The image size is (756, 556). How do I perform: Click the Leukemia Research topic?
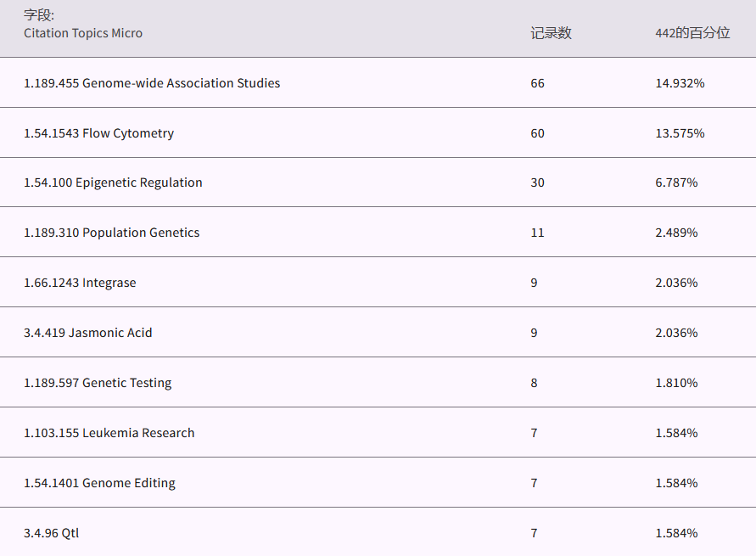pos(109,433)
